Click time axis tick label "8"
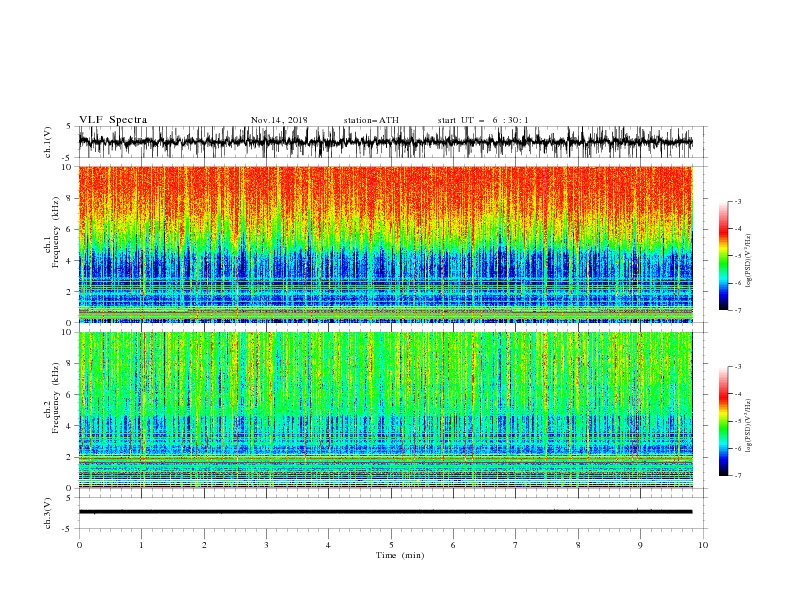 578,545
